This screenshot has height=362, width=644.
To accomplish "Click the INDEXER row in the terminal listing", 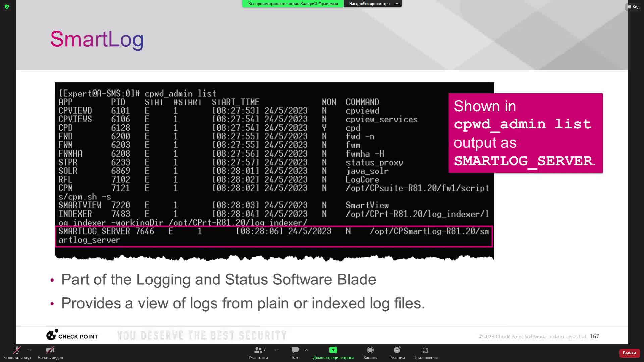I will point(274,218).
